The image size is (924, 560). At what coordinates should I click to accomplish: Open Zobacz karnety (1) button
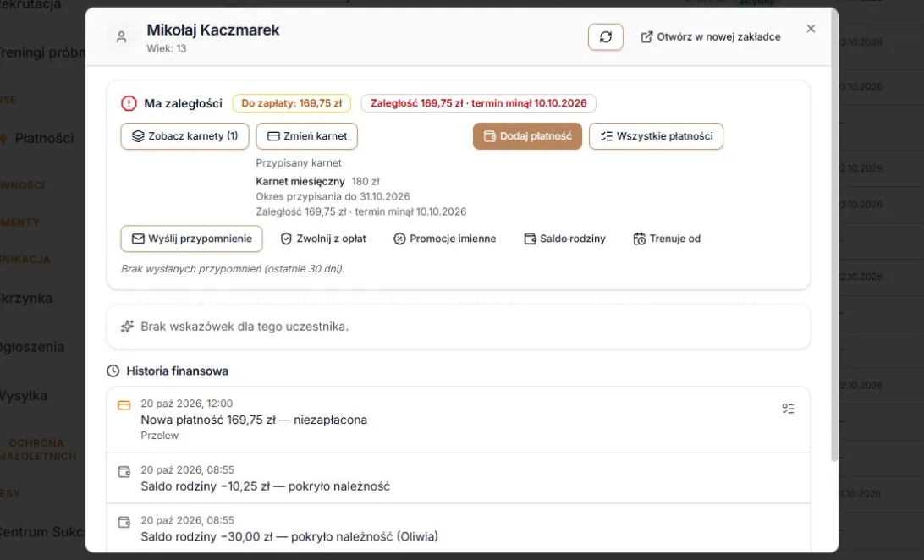[x=185, y=136]
